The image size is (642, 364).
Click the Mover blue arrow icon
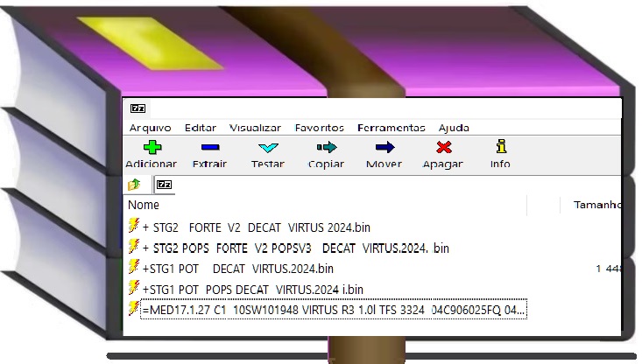(x=384, y=148)
